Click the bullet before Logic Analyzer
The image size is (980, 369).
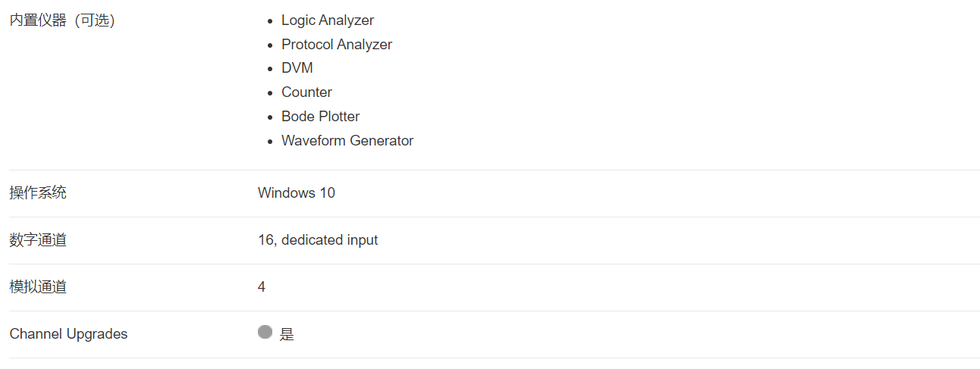[x=271, y=21]
